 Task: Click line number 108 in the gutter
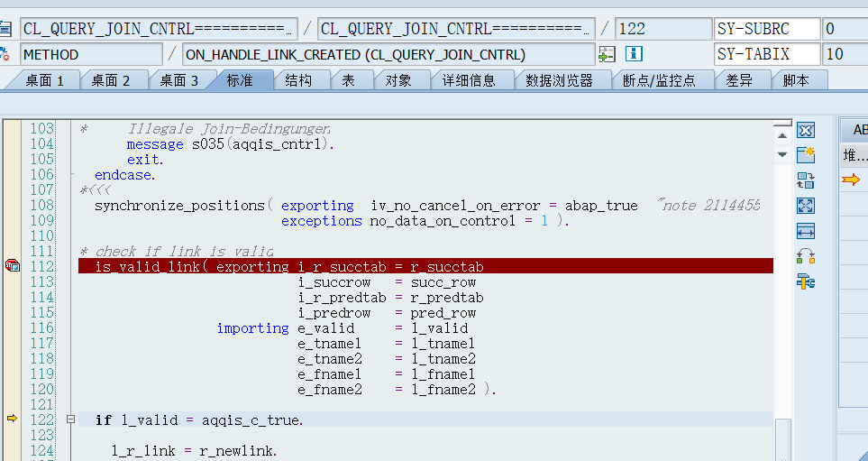point(42,206)
